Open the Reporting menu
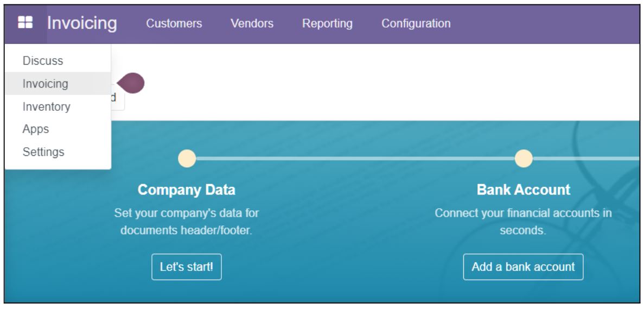The width and height of the screenshot is (644, 309). pyautogui.click(x=327, y=23)
